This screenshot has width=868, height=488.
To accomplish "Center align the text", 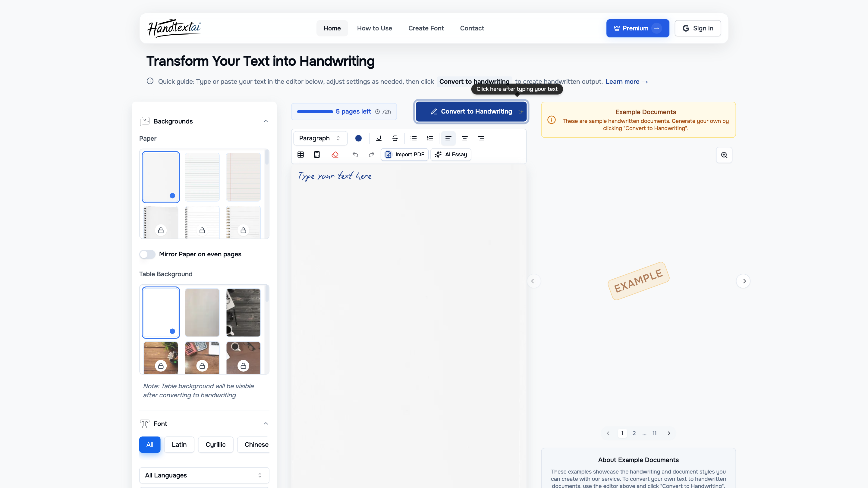I will (x=464, y=138).
